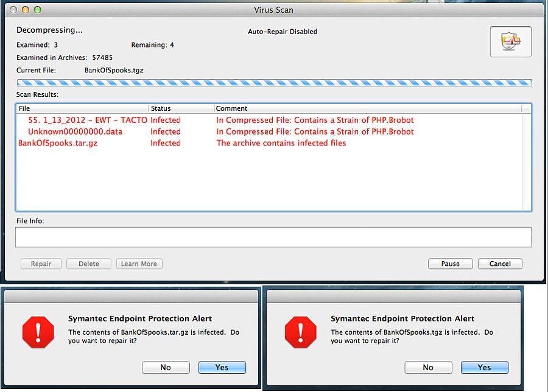Screen dimensions: 548x392
Task: Click the red alert icon in BankOfSpooks.tgz dialog
Action: click(x=301, y=332)
